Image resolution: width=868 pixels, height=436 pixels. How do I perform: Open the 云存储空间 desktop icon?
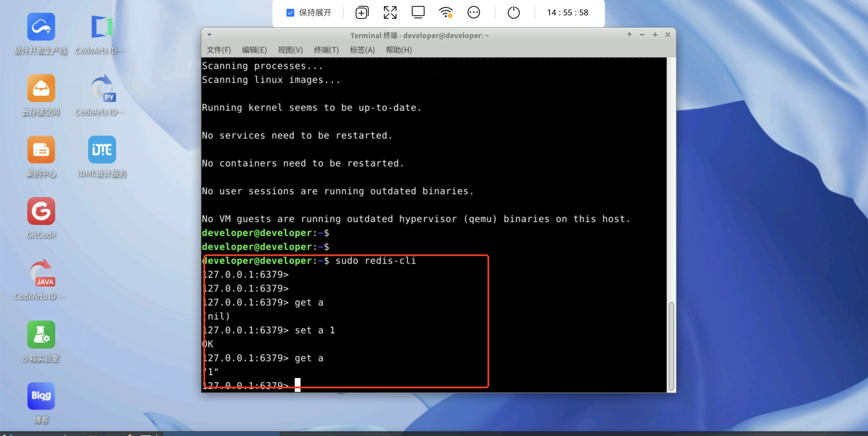coord(41,88)
